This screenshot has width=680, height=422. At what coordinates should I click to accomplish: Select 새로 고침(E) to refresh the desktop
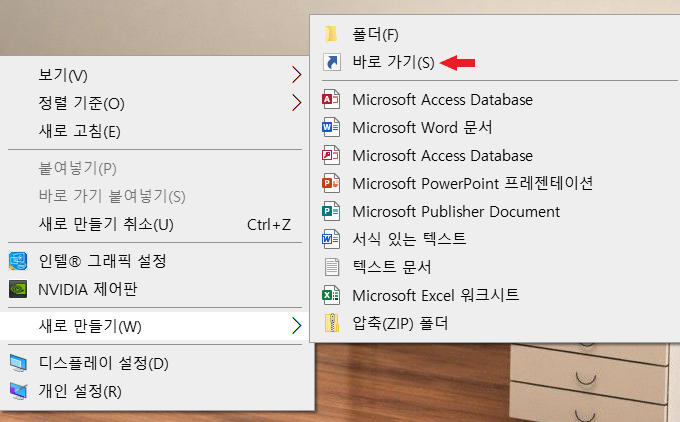(x=154, y=131)
